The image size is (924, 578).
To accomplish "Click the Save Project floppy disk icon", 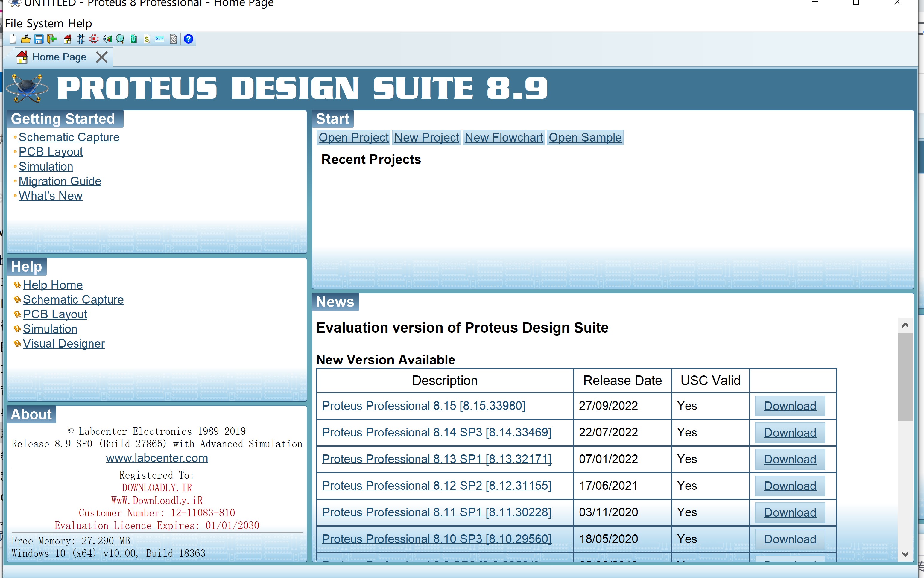I will (x=39, y=39).
